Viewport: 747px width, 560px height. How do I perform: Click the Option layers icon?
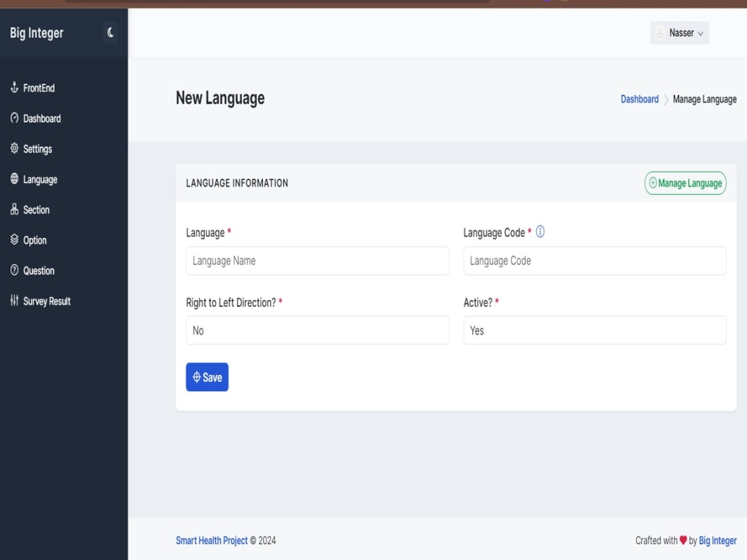pos(14,240)
